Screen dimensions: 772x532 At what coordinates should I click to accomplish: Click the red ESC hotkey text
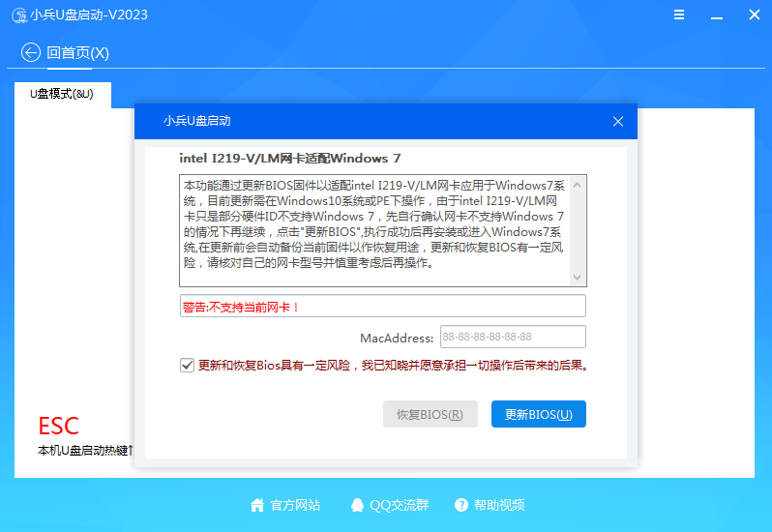[x=59, y=427]
